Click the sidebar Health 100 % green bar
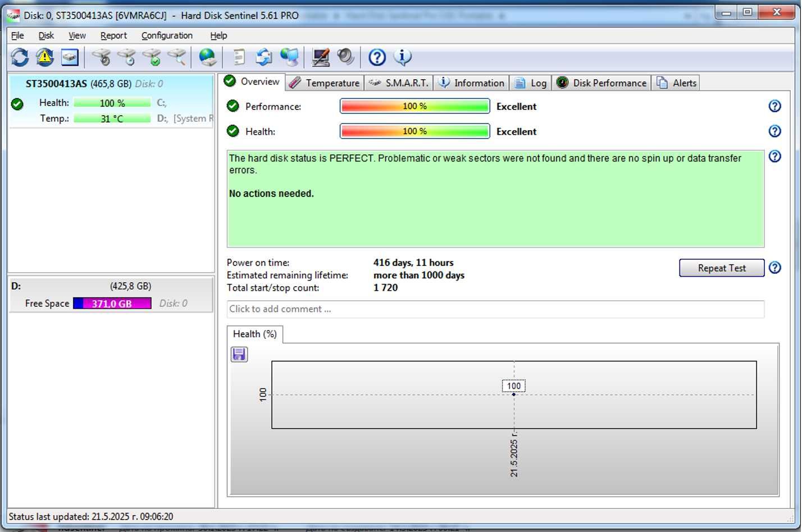Screen dimensions: 802x532 [x=112, y=103]
